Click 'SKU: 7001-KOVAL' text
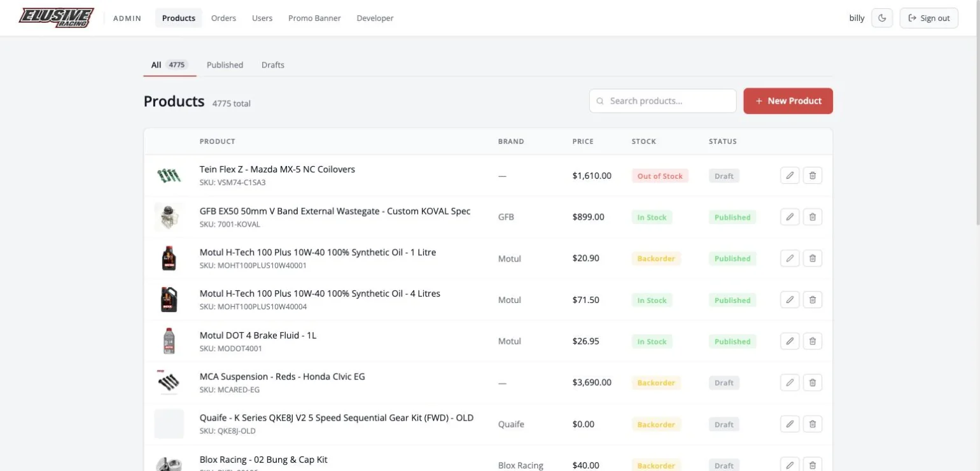 [x=230, y=224]
